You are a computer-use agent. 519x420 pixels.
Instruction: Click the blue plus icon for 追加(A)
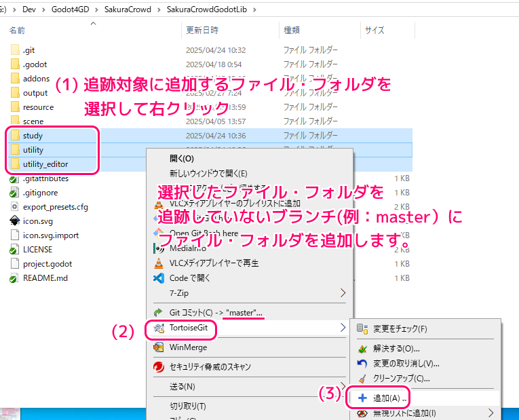pyautogui.click(x=362, y=398)
